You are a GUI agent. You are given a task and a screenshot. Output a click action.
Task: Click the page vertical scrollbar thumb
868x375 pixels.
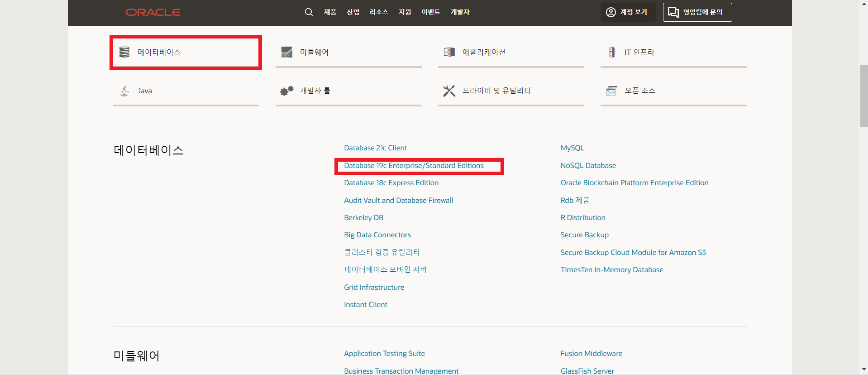(863, 96)
